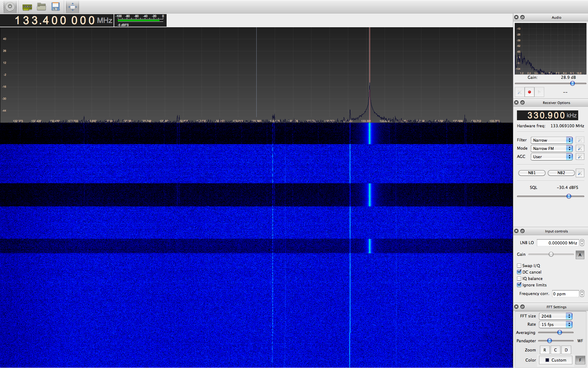
Task: Enable the IQ balance checkbox
Action: [x=519, y=278]
